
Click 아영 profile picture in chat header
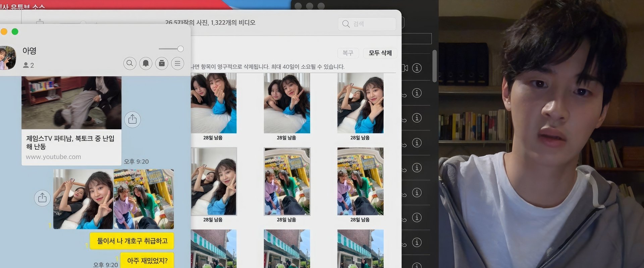(x=7, y=58)
